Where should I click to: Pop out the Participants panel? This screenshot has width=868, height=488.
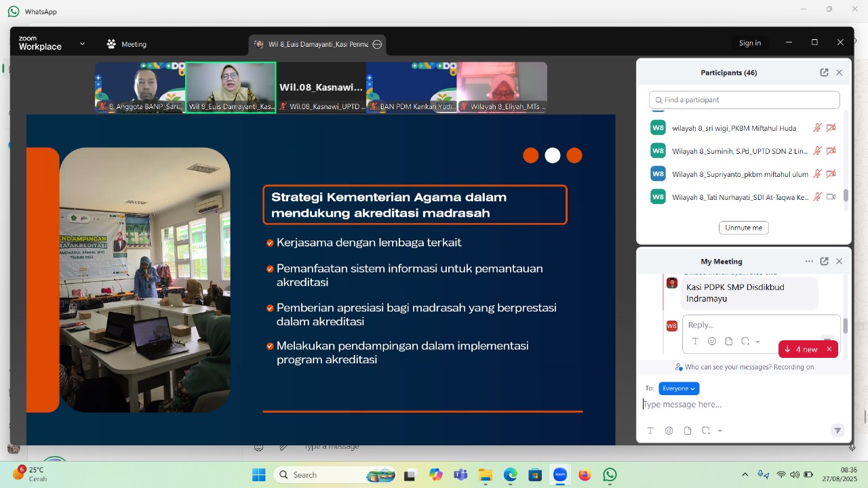(x=824, y=73)
